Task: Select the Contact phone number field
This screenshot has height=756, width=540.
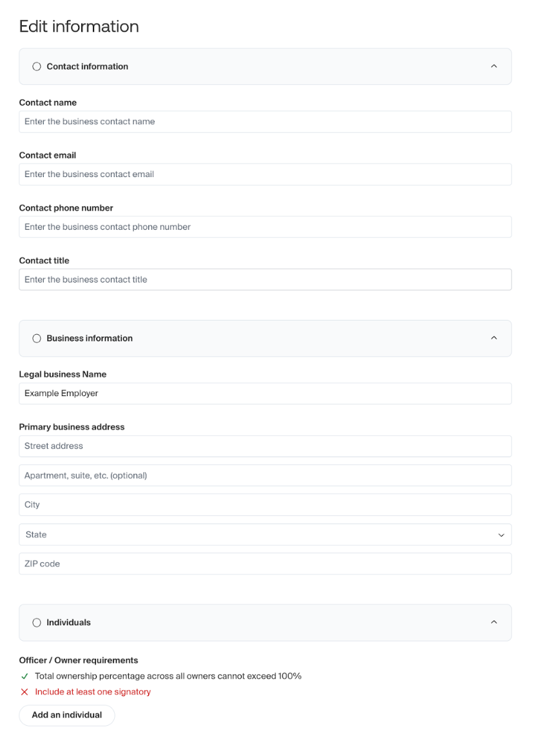Action: [x=265, y=227]
